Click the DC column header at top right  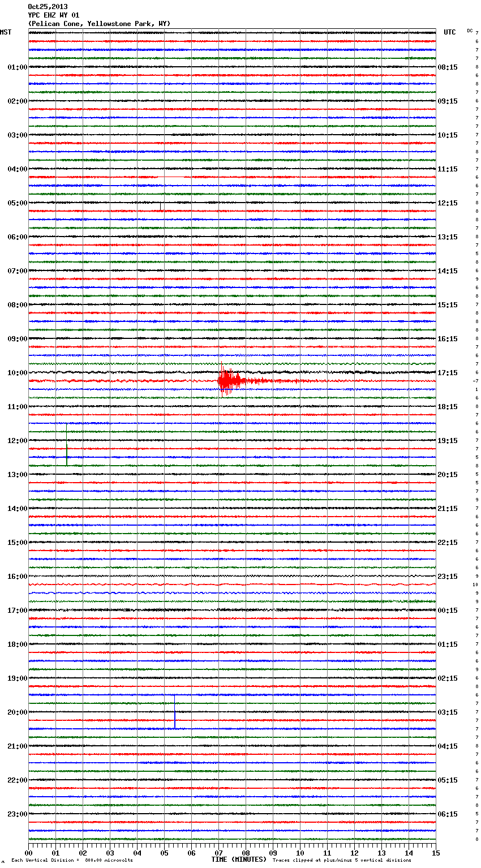470,31
